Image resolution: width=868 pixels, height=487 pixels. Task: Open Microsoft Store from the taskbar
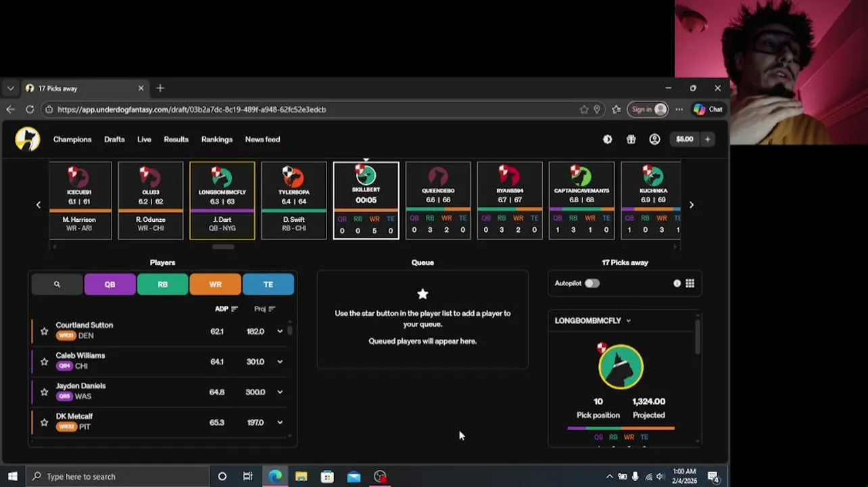(x=327, y=476)
